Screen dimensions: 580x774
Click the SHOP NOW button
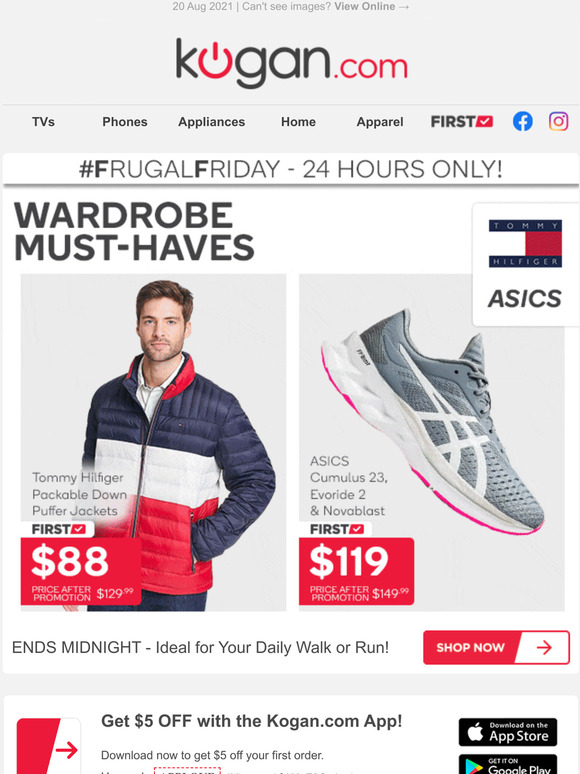point(496,647)
